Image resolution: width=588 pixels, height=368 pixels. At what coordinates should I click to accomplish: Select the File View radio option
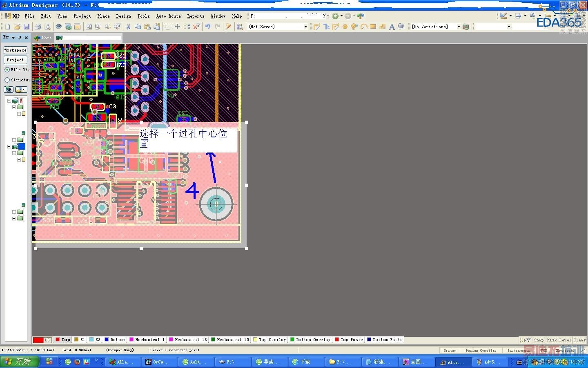point(7,70)
